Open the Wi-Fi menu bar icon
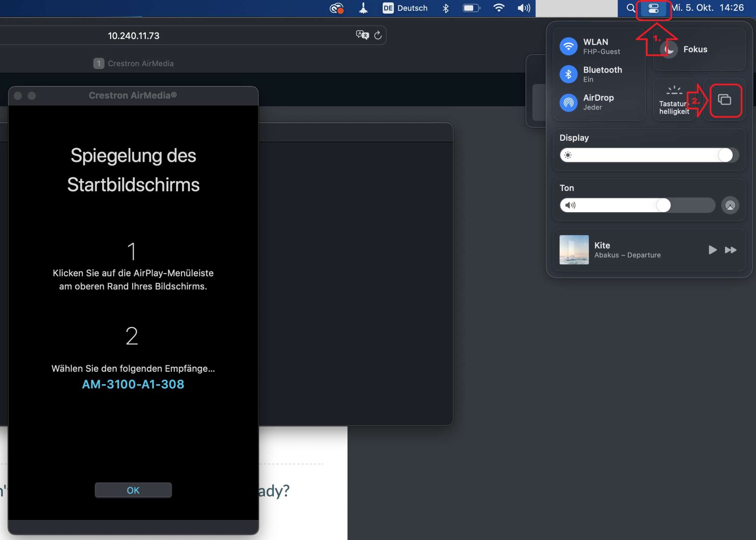This screenshot has width=756, height=540. click(x=499, y=8)
